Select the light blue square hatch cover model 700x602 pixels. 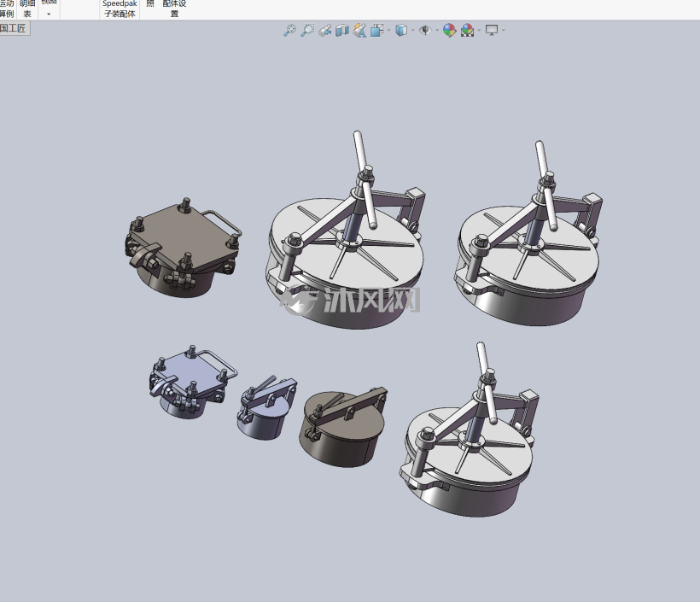click(192, 382)
